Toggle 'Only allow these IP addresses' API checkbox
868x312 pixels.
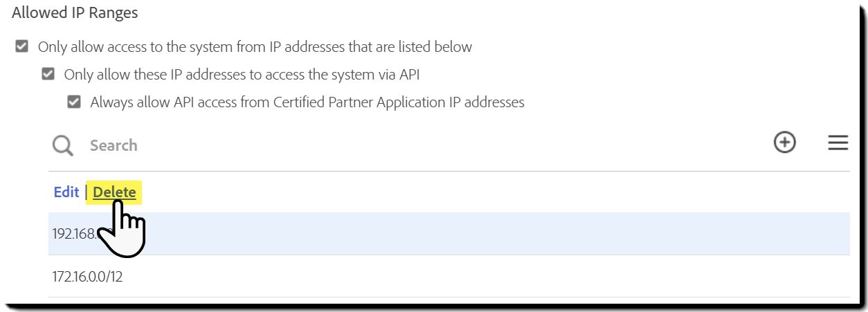[x=48, y=74]
